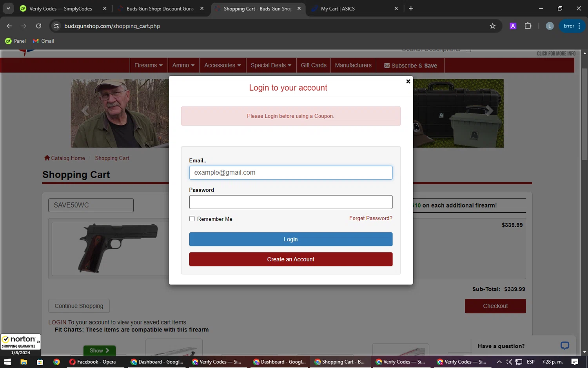Expand the Accessories menu
Viewport: 588px width, 368px height.
[x=223, y=65]
